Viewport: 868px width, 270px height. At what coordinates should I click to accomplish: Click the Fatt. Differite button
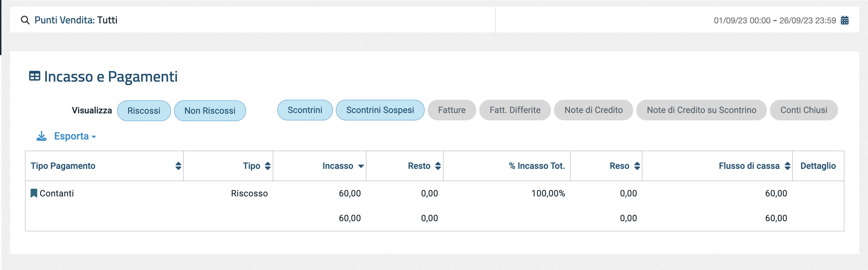point(515,110)
